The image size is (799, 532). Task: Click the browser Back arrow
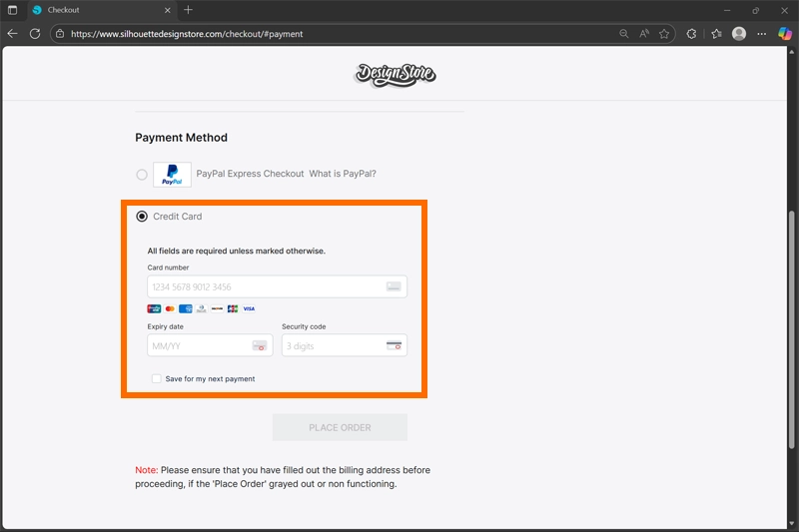click(13, 34)
